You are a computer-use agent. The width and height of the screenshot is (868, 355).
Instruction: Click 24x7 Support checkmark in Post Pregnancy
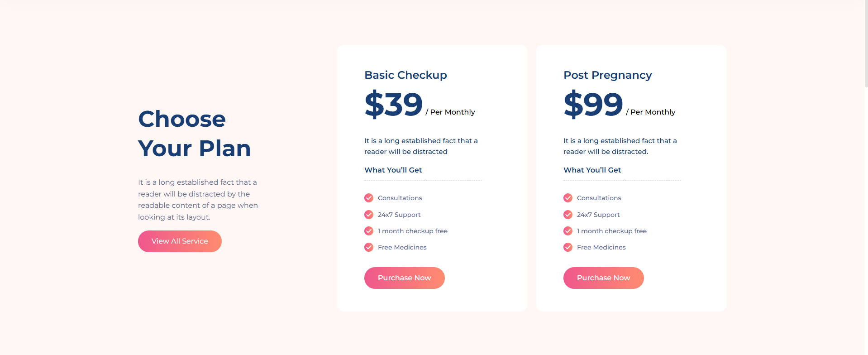click(568, 215)
